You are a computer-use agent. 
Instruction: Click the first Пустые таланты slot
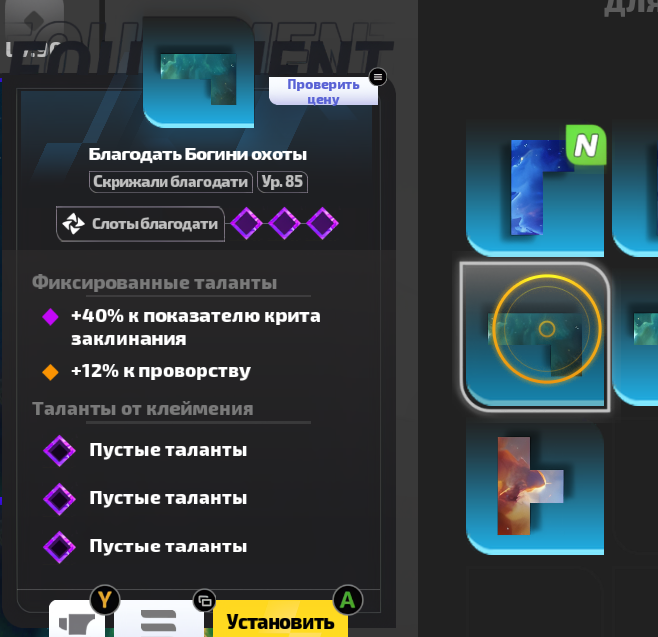[145, 450]
